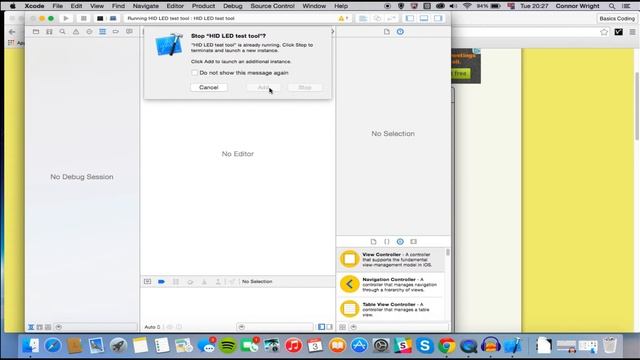Open Spotify from the Dock
Image resolution: width=640 pixels, height=360 pixels.
click(228, 346)
